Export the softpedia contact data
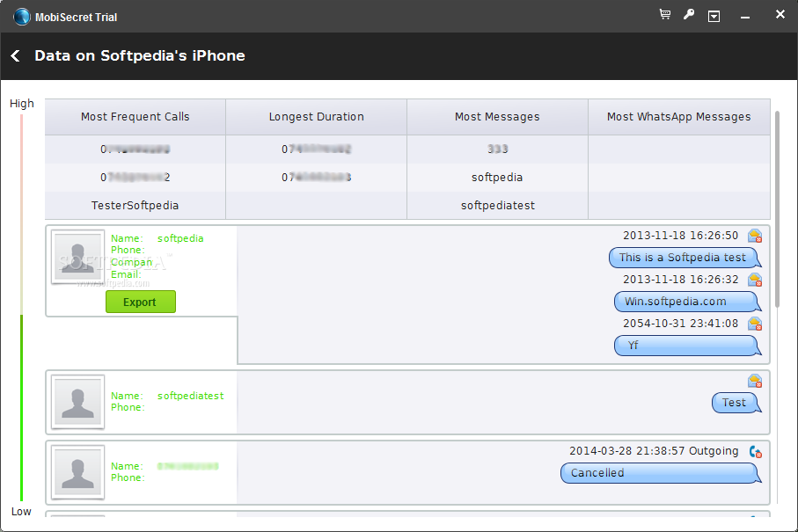Screen dimensions: 798x532 point(141,302)
